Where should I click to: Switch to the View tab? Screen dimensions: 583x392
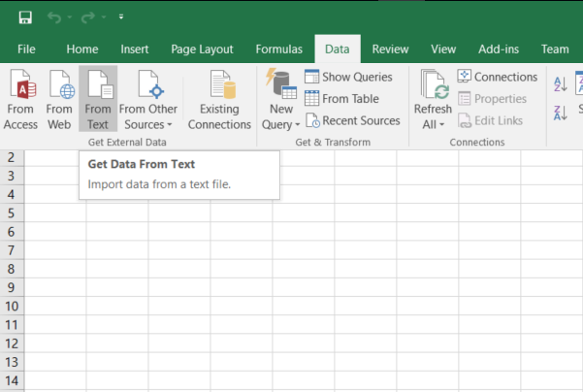click(x=443, y=49)
